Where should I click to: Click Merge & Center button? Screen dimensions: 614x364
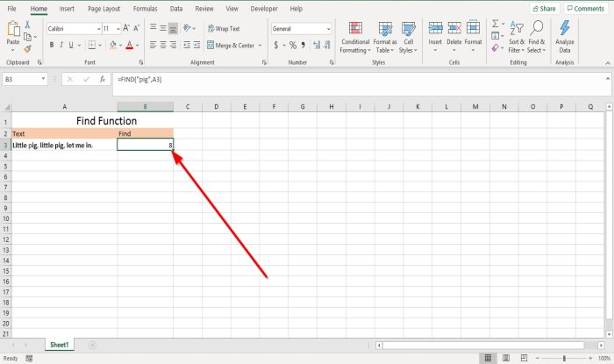(231, 46)
